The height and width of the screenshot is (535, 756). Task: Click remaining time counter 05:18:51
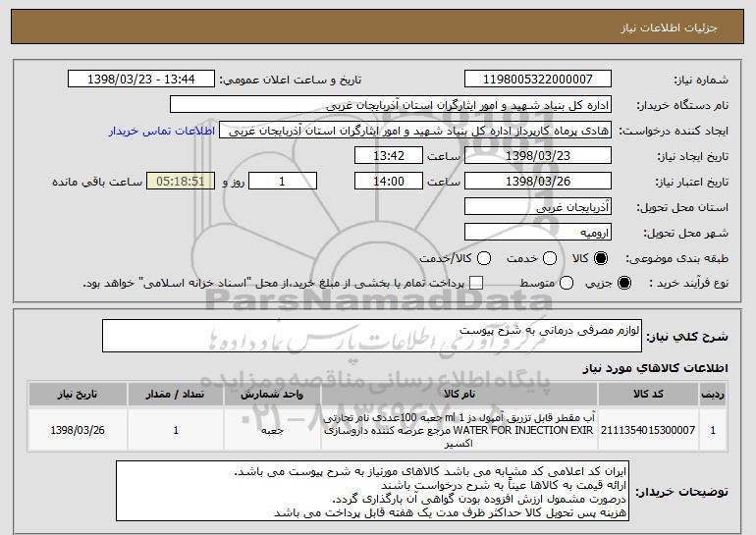(x=181, y=182)
